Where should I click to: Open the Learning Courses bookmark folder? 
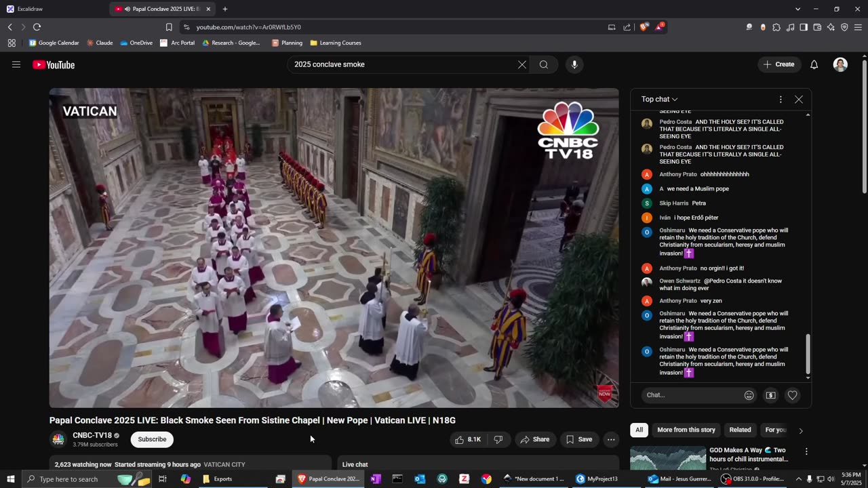pyautogui.click(x=336, y=43)
